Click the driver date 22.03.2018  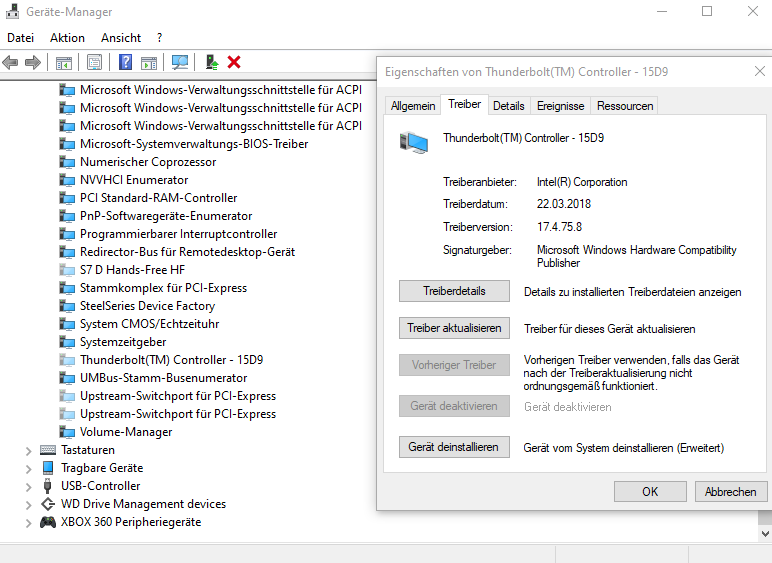(564, 204)
